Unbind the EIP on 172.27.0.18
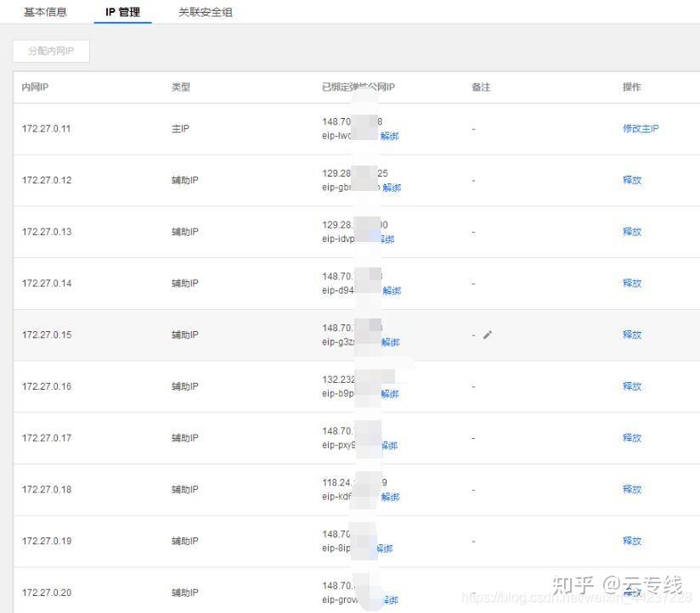 (390, 497)
